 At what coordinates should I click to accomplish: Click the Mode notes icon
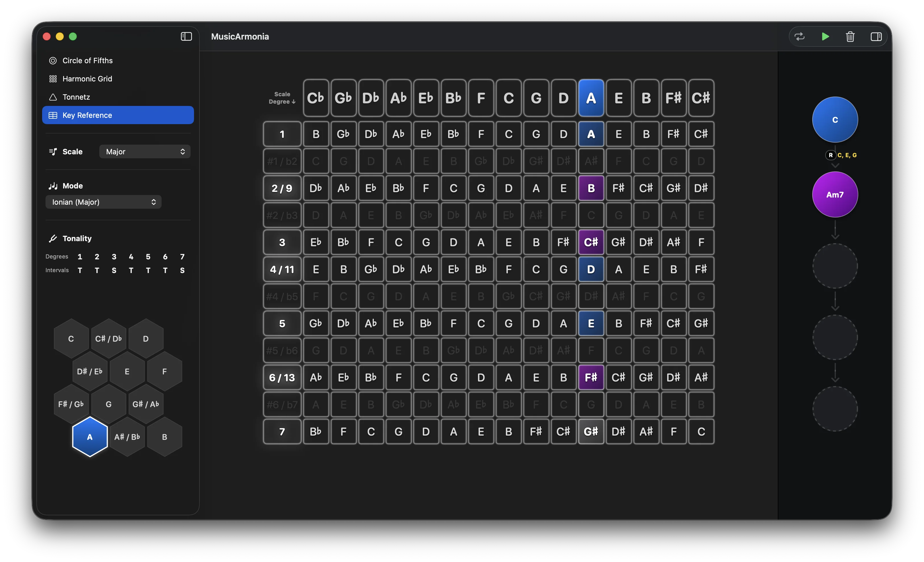(x=53, y=186)
